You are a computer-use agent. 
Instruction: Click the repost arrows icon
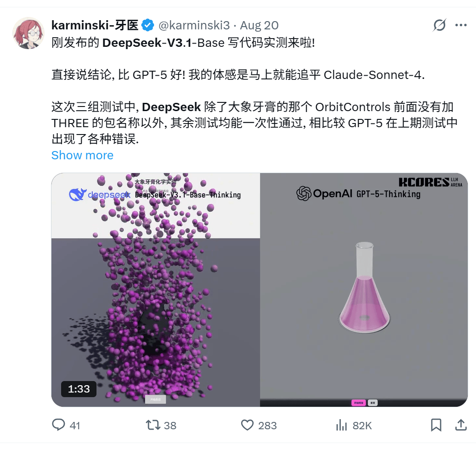point(153,425)
